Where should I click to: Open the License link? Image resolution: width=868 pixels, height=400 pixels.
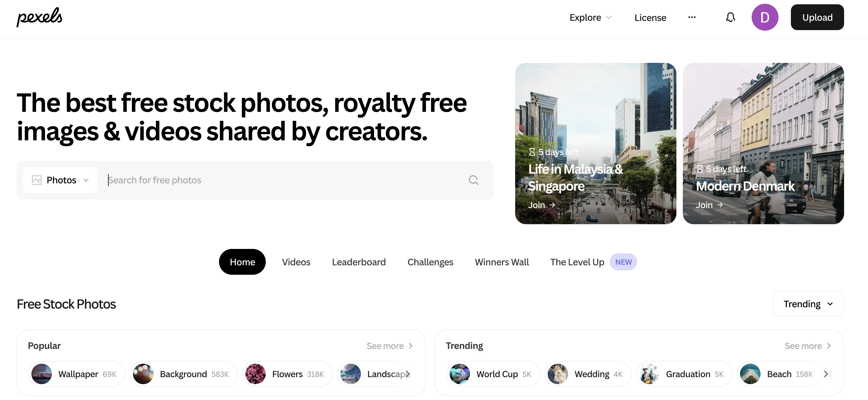[x=650, y=17]
